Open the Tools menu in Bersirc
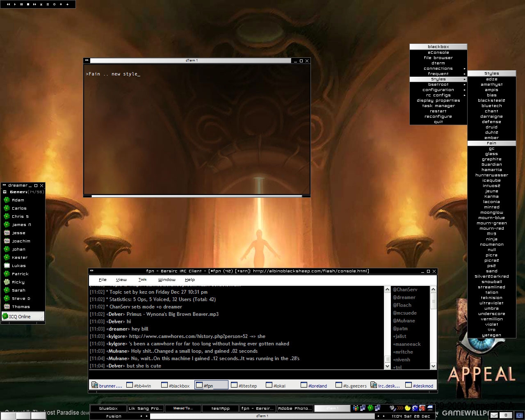 tap(142, 280)
